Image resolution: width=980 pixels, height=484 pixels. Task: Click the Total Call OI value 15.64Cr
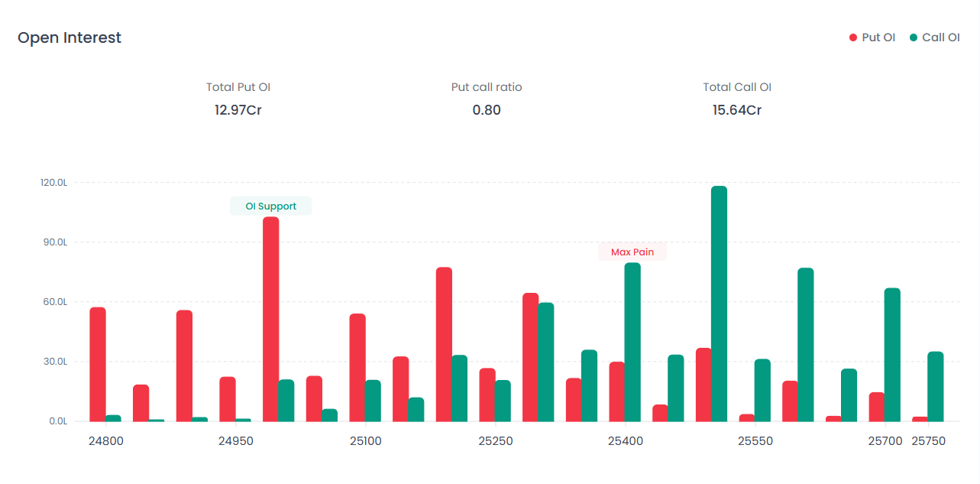pos(737,110)
